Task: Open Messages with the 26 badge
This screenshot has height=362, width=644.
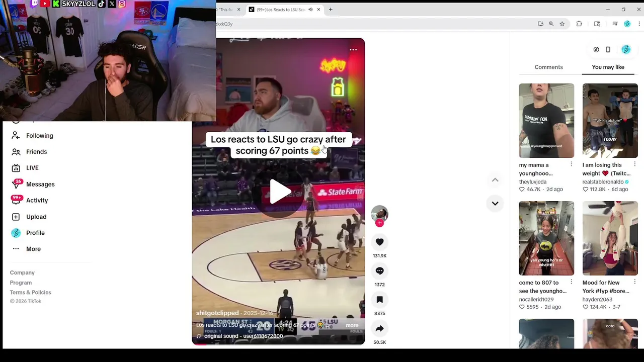Action: pyautogui.click(x=33, y=184)
